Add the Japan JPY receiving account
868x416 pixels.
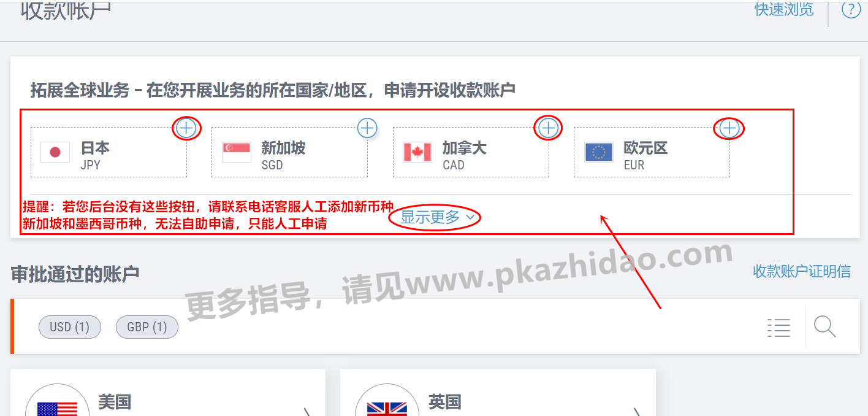186,128
